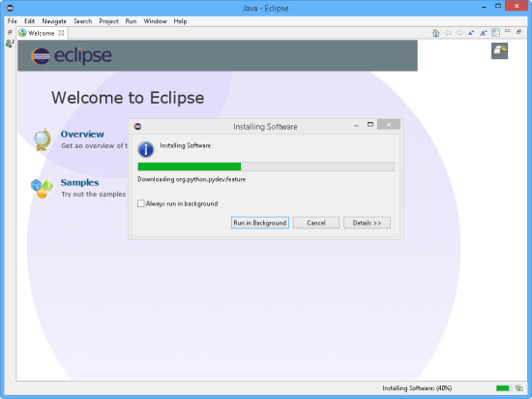
Task: Click the blue info icon in dialog
Action: [x=146, y=149]
